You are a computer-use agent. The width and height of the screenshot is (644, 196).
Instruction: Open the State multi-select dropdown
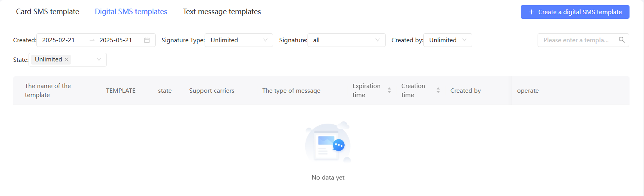[68, 59]
